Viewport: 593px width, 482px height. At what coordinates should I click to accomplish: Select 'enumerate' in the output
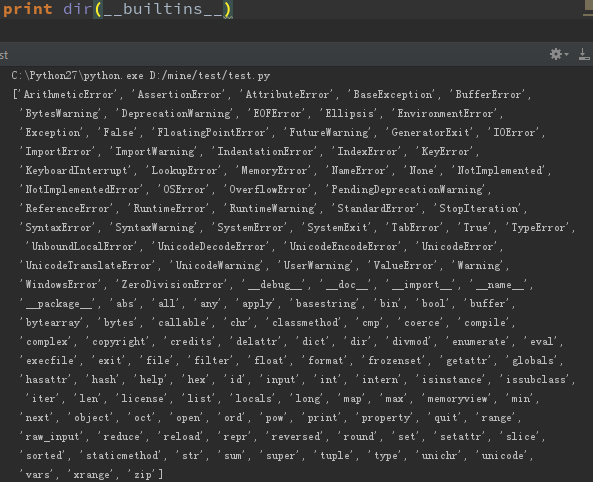pos(478,341)
